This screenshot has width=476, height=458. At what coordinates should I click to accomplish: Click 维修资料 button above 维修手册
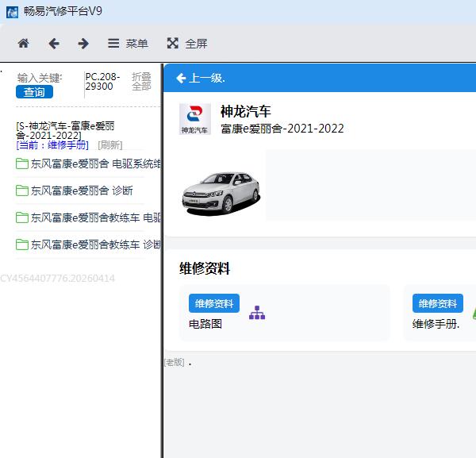(x=438, y=303)
